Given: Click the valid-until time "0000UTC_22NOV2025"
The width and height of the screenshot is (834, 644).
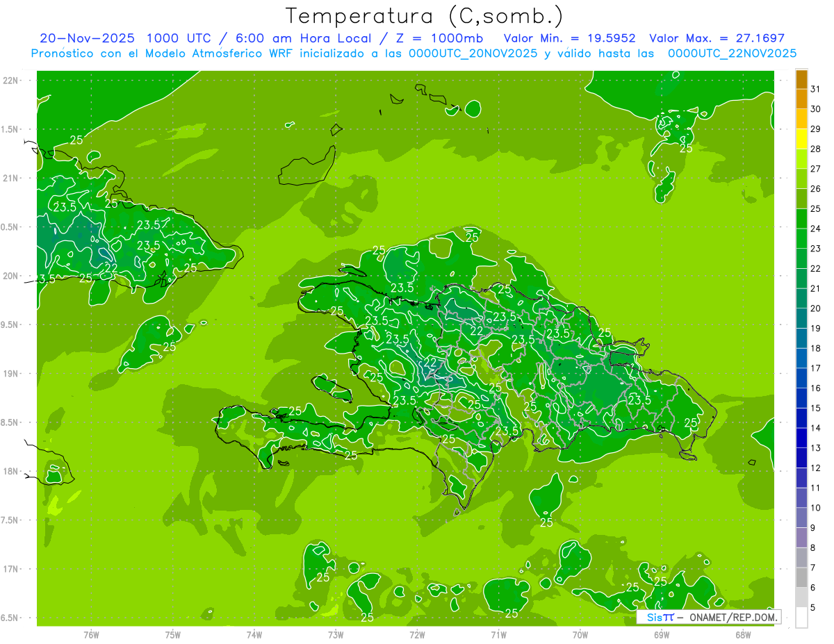Looking at the screenshot, I should 732,53.
